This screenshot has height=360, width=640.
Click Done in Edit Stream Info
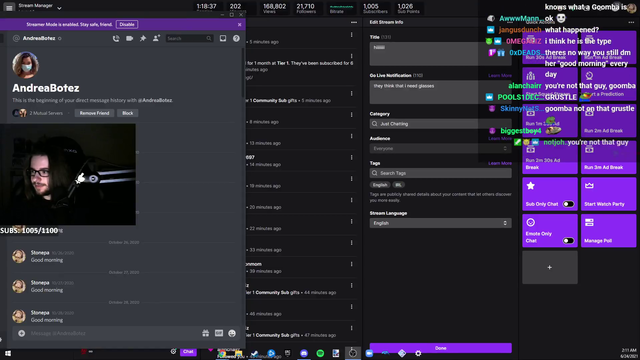pos(440,348)
